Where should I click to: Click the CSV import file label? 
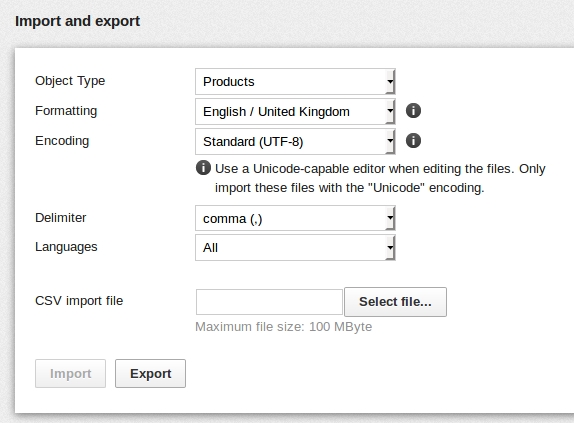(79, 301)
